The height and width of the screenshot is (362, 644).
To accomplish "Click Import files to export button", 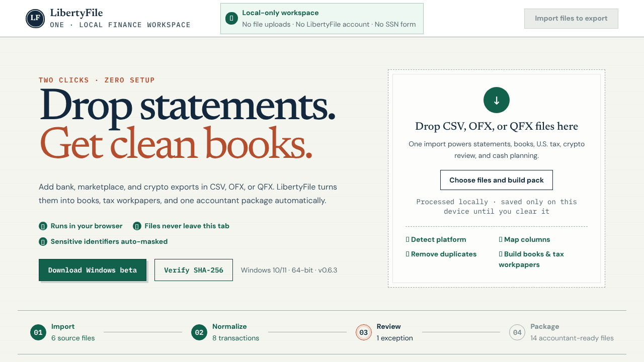I will (571, 19).
